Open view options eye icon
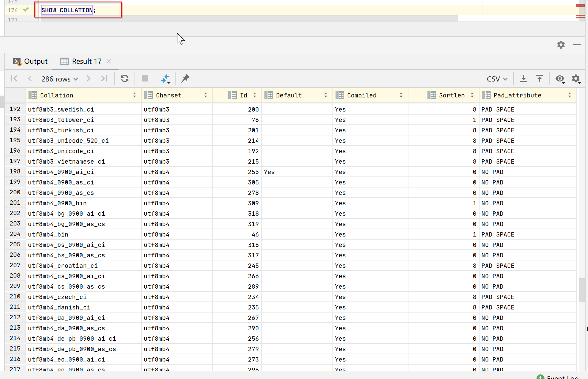The width and height of the screenshot is (588, 379). point(560,79)
